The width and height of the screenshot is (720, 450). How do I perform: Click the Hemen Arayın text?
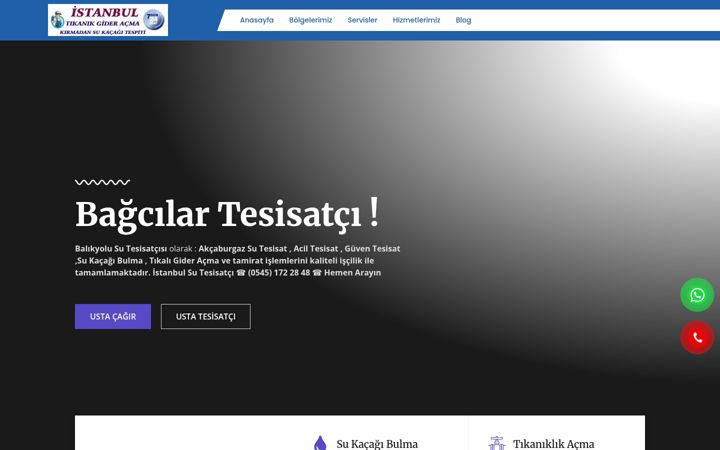pyautogui.click(x=353, y=273)
